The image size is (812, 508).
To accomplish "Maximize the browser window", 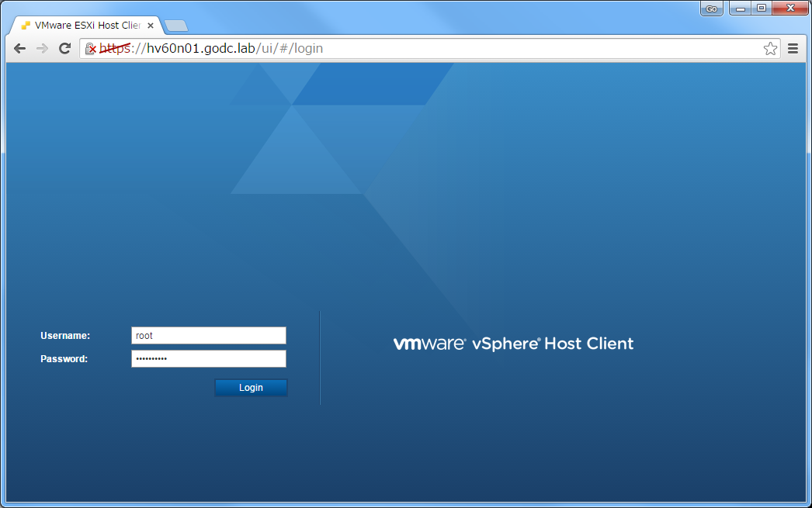I will (x=762, y=9).
